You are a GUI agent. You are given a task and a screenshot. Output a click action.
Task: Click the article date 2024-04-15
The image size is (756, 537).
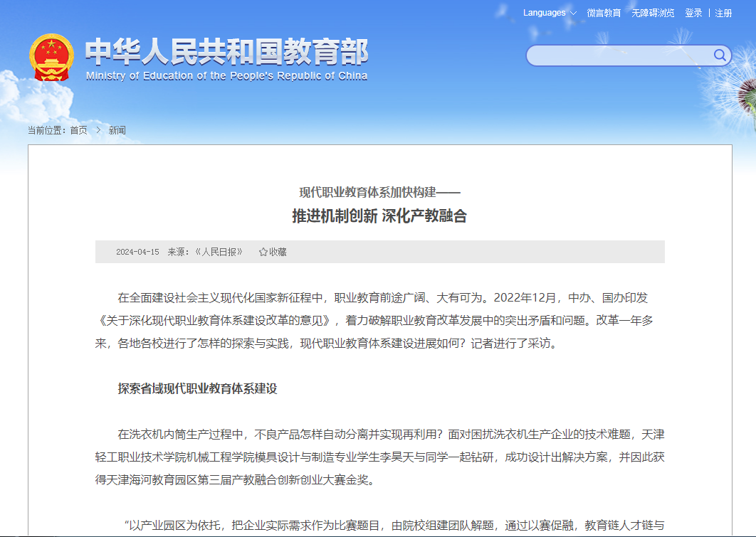(137, 252)
